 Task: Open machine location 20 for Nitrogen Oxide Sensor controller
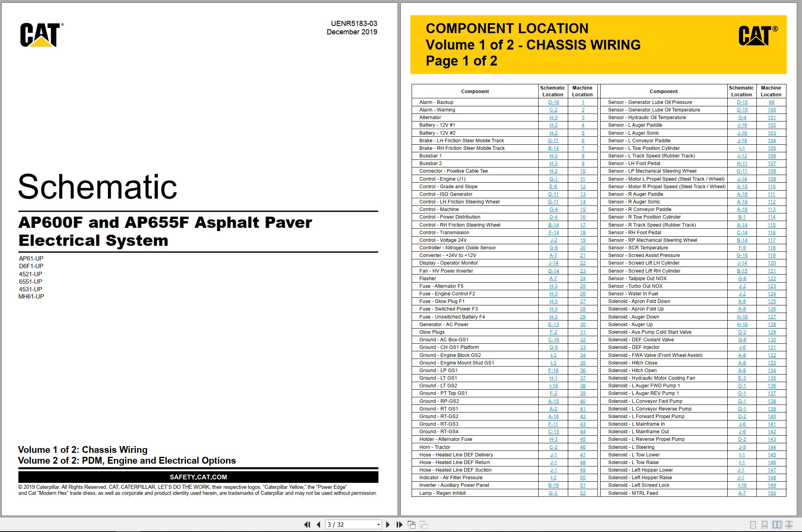pos(583,248)
